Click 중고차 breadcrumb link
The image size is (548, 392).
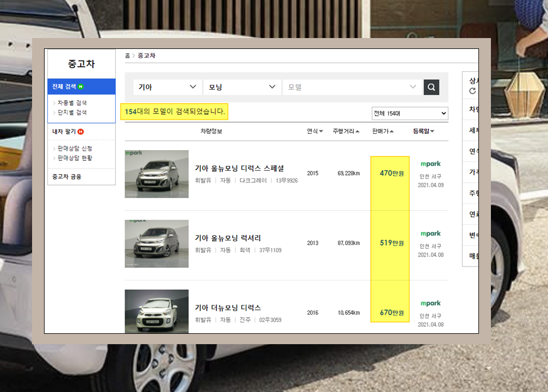146,55
